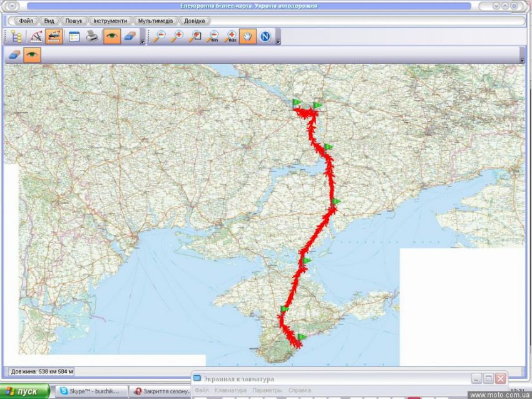Click the printer icon to print map
Image resolution: width=532 pixels, height=399 pixels.
coord(92,36)
